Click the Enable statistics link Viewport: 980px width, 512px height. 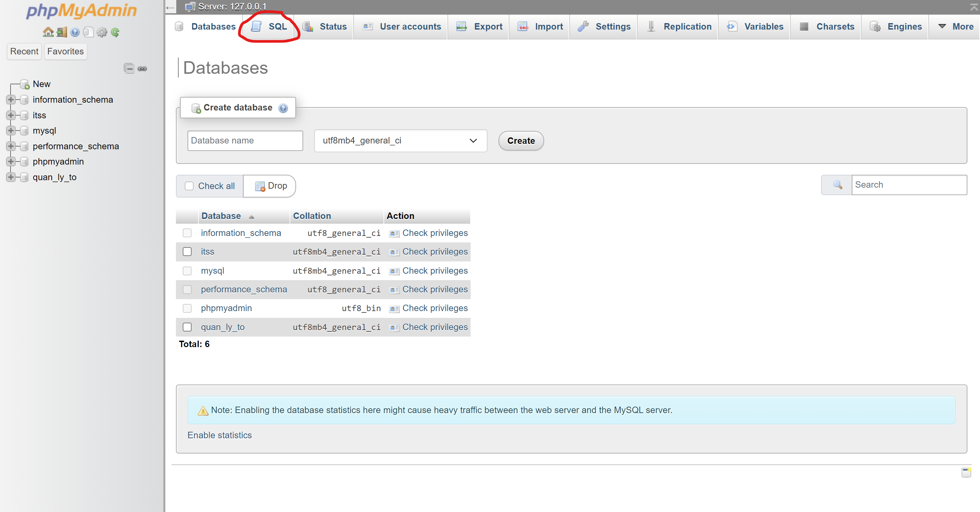[x=219, y=435]
